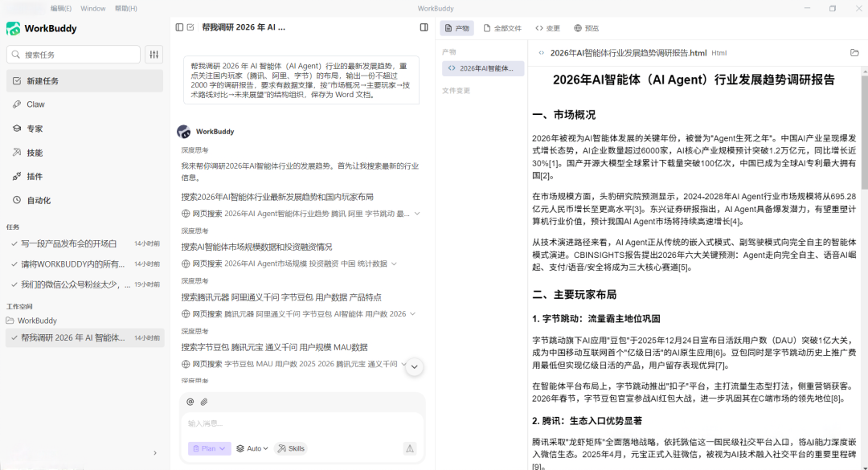Expand the sidebar bottom chevron arrow

coord(155,453)
